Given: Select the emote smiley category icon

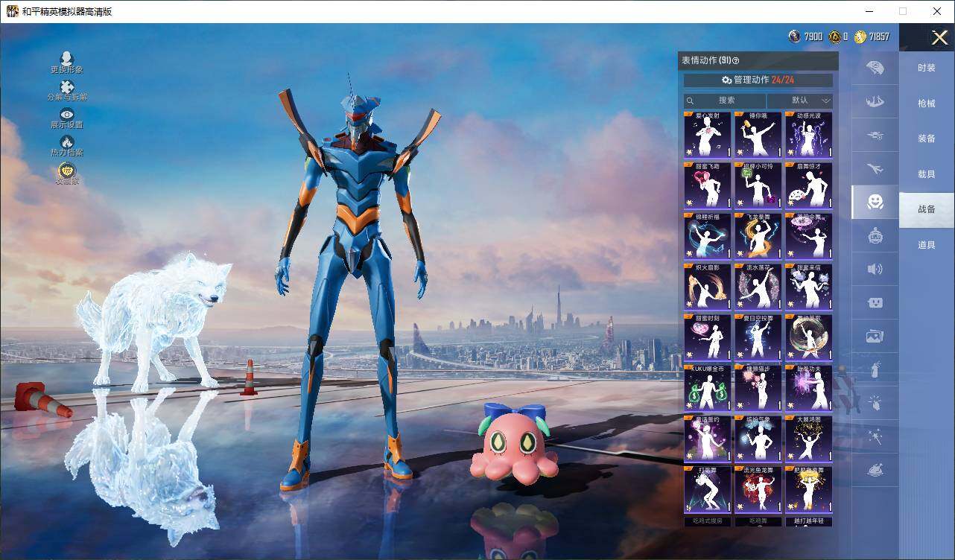Looking at the screenshot, I should (x=875, y=202).
